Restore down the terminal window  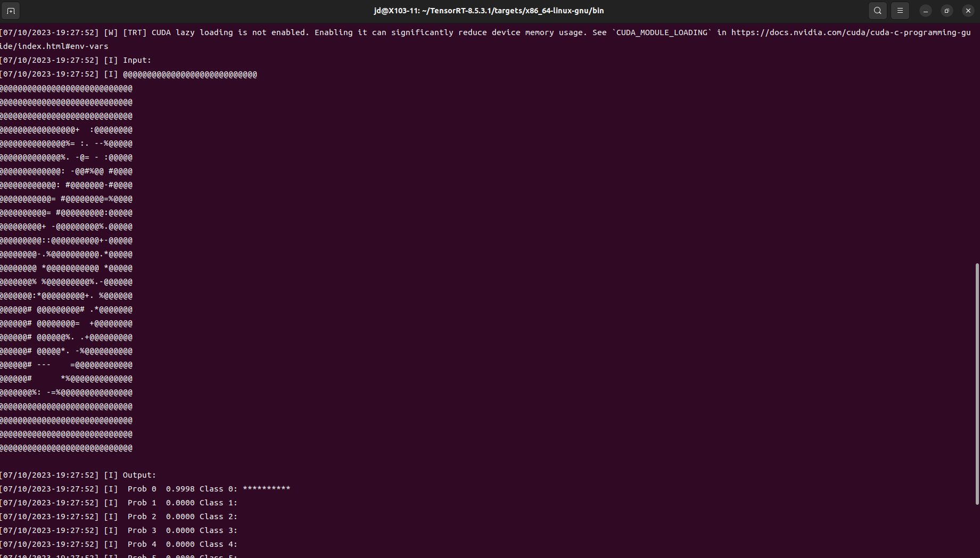pyautogui.click(x=947, y=11)
